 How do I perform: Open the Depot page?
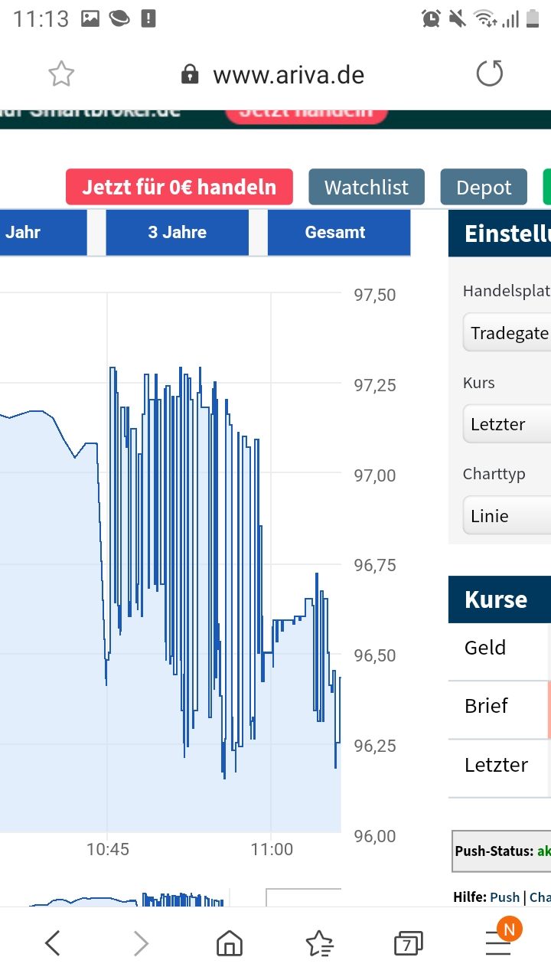[x=483, y=186]
